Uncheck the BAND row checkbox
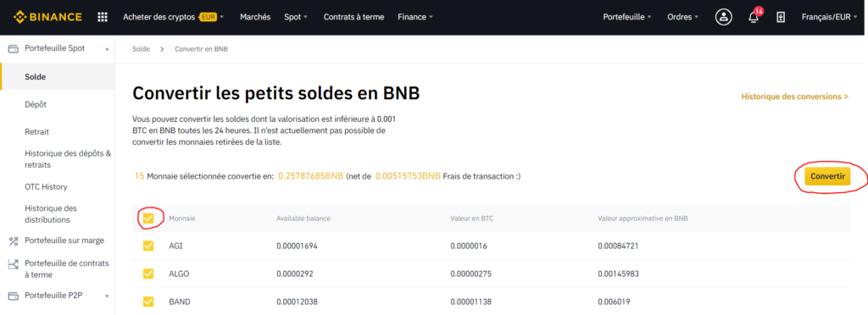 point(148,301)
